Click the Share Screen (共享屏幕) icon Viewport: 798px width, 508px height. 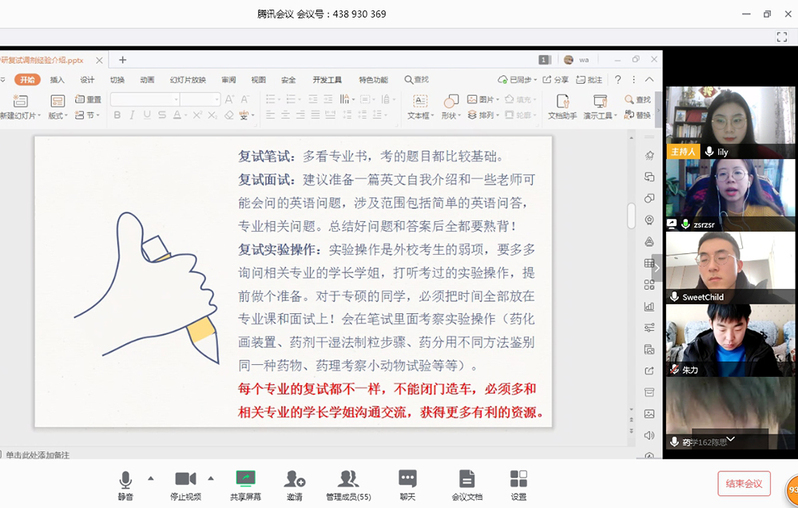pyautogui.click(x=245, y=480)
